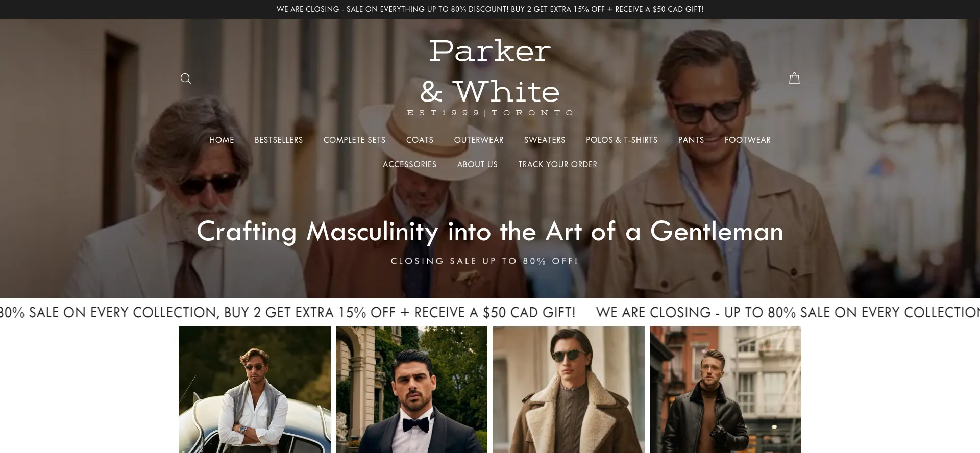Image resolution: width=980 pixels, height=453 pixels.
Task: Open the tuxedo bow tie product image
Action: click(x=411, y=390)
